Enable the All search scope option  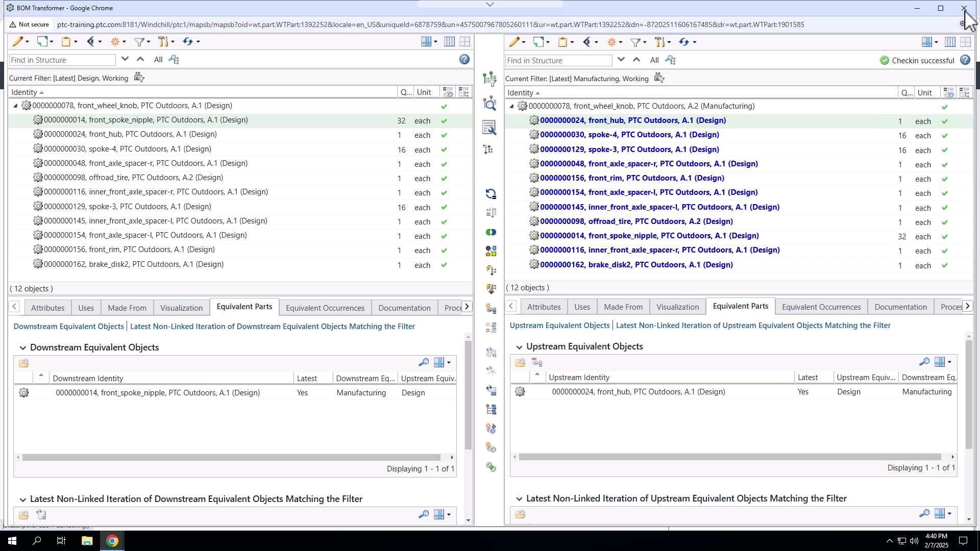coord(158,59)
